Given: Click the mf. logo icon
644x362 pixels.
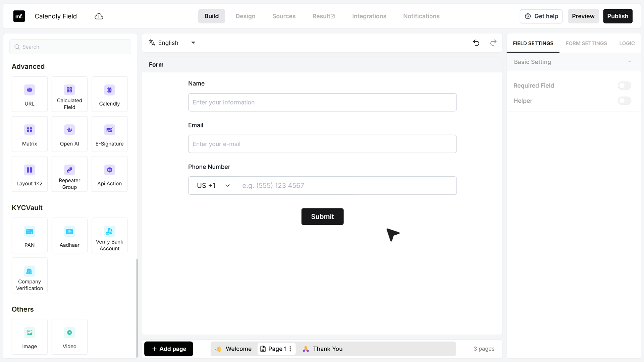Looking at the screenshot, I should 19,16.
